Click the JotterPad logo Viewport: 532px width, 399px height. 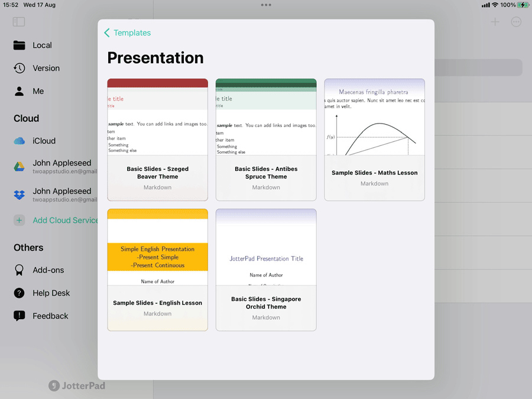77,385
